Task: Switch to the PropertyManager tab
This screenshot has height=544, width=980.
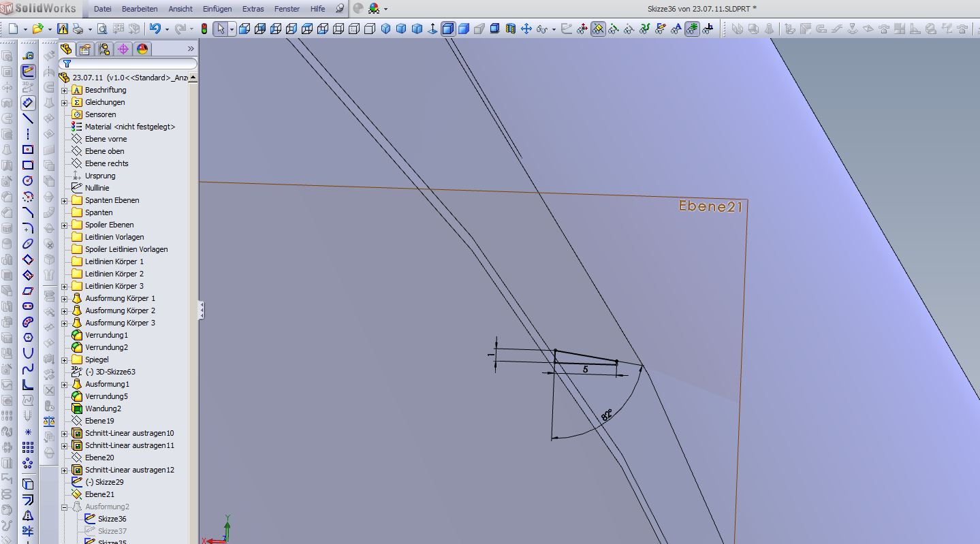Action: pyautogui.click(x=85, y=49)
